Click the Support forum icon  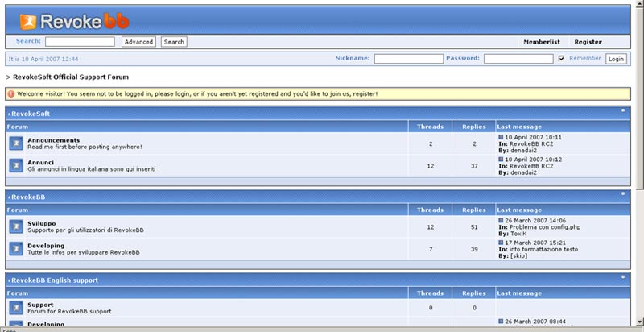[15, 308]
